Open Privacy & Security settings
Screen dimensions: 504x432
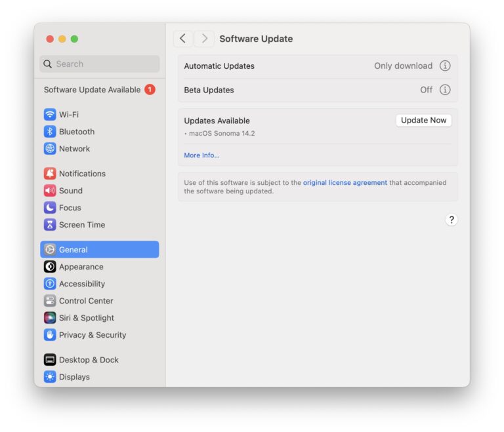click(92, 335)
